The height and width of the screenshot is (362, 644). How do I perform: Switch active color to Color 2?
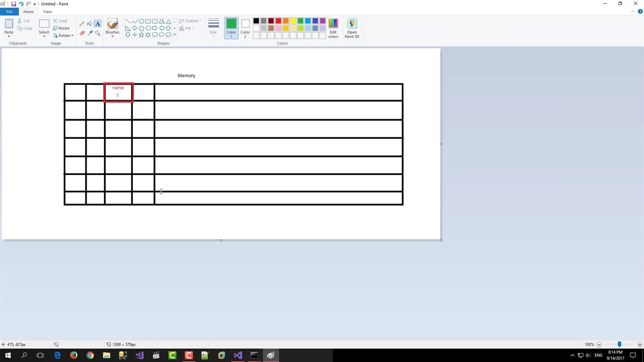click(x=245, y=28)
